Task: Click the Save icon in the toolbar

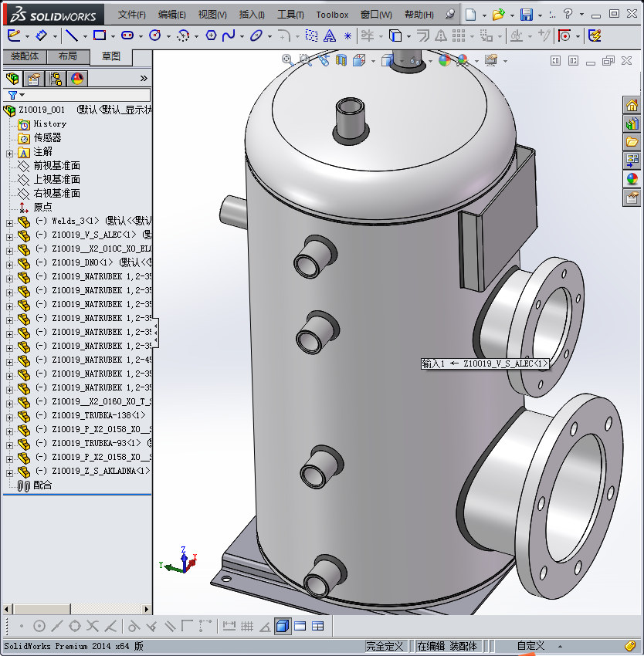Action: (526, 15)
